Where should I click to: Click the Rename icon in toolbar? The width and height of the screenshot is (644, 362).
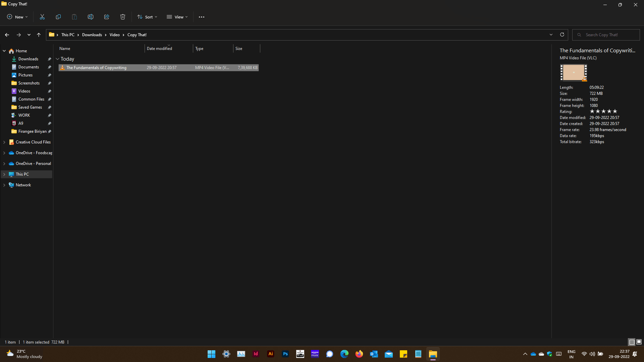click(x=91, y=17)
